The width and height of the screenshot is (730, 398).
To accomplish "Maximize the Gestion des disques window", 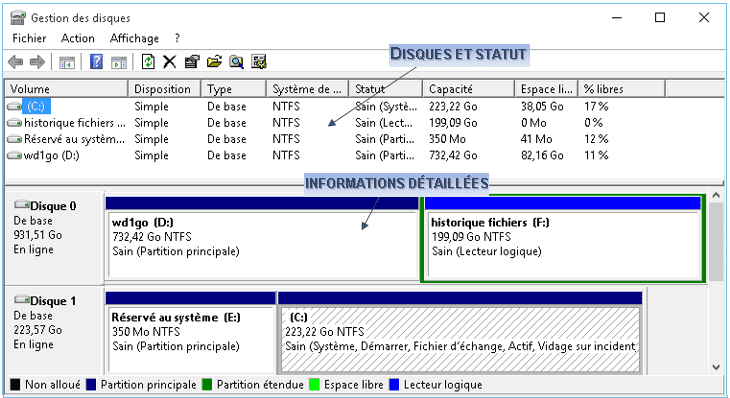I will 660,18.
